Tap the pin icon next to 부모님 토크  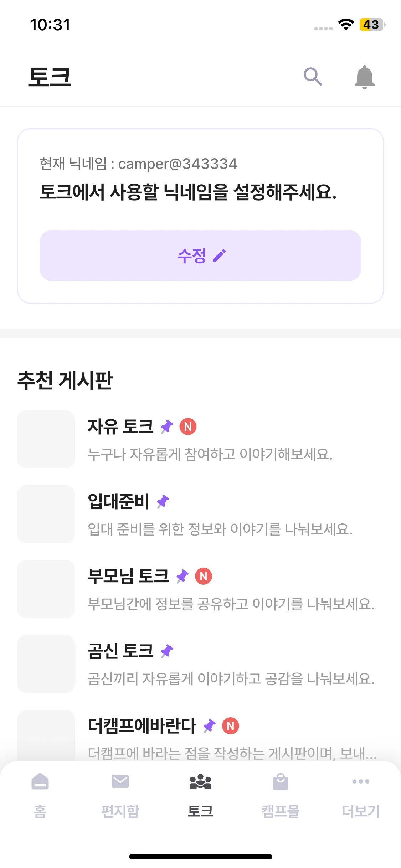182,576
